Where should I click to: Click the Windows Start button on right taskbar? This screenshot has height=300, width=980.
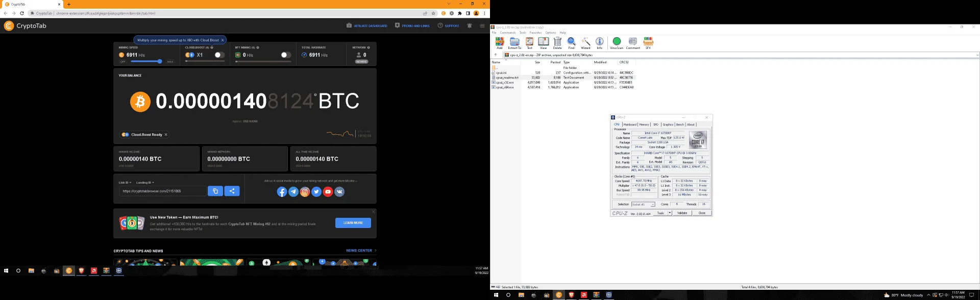tap(496, 295)
